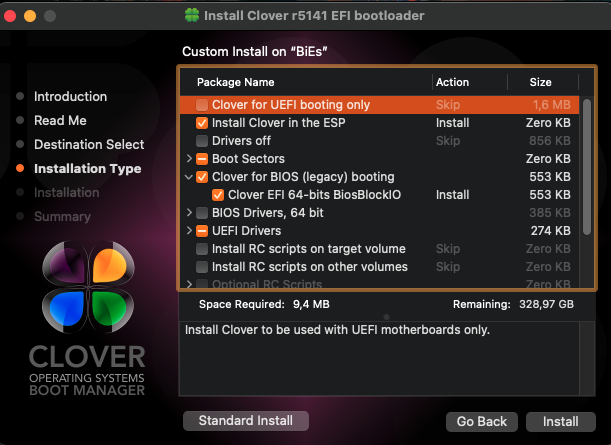Go to the 'Destination Select' step

89,145
